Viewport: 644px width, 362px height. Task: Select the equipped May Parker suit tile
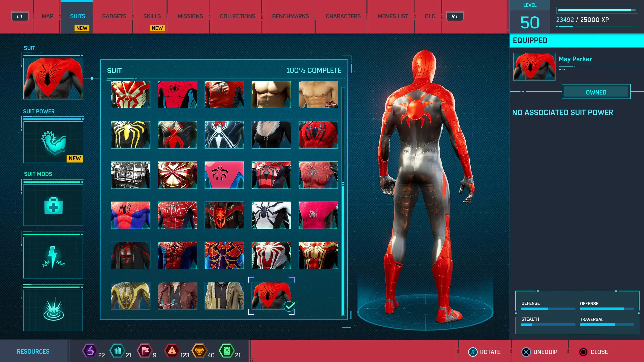point(271,296)
